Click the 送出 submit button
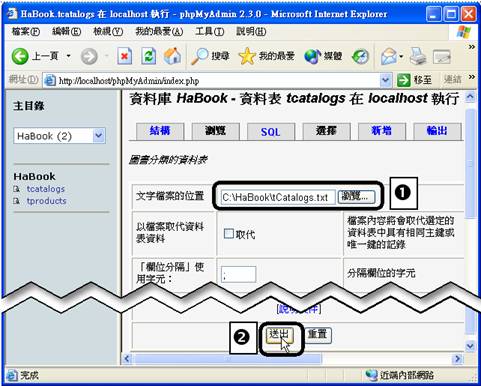Screen dimensions: 481x386 (x=279, y=334)
